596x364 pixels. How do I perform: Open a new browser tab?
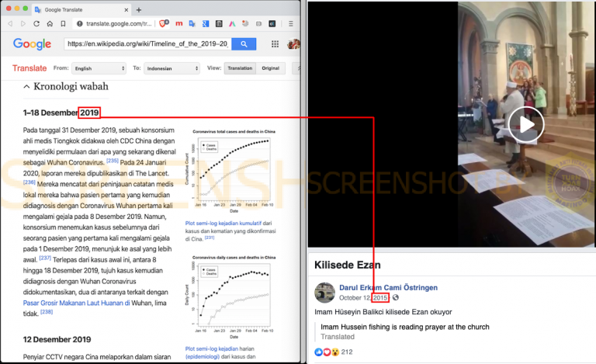[x=139, y=10]
